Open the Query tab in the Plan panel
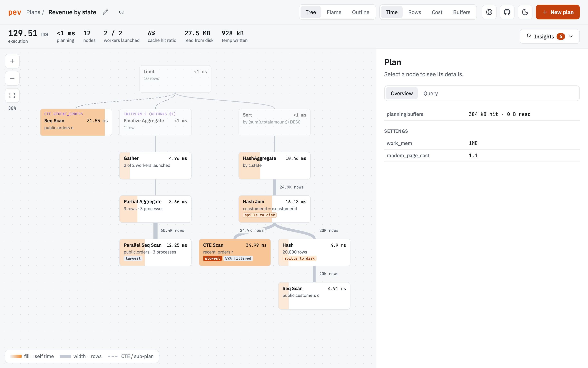The image size is (588, 368). click(x=431, y=93)
